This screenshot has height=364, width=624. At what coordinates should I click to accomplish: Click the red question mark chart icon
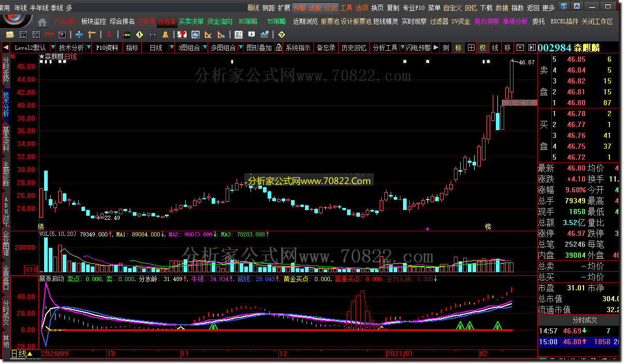click(x=183, y=35)
